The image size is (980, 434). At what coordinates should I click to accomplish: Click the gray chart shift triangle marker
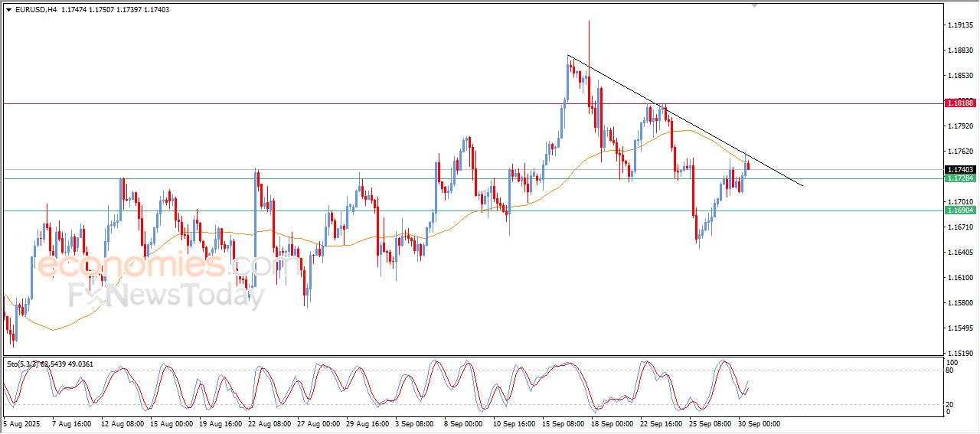755,5
